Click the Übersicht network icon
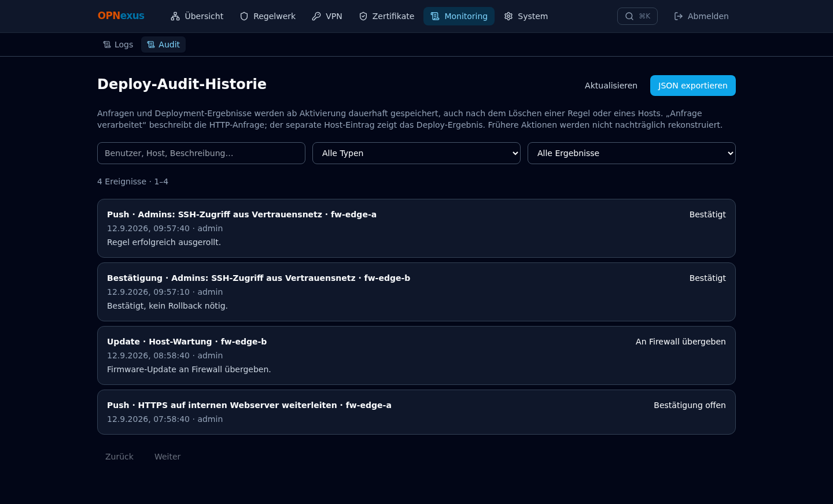Screen dimensions: 833x504 click(175, 16)
